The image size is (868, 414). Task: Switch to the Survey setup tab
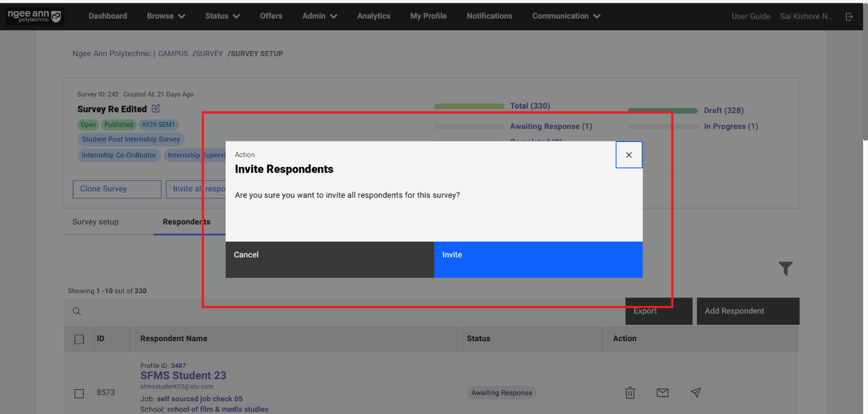95,222
